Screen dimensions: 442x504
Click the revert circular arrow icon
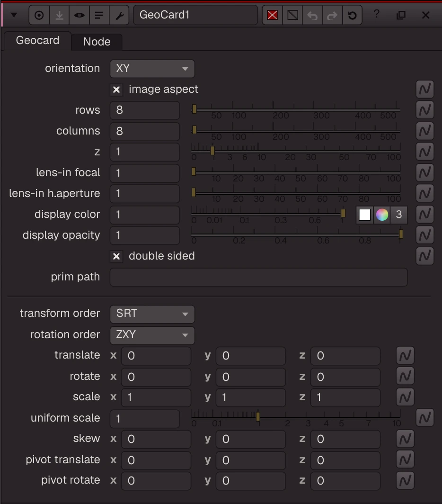tap(352, 15)
